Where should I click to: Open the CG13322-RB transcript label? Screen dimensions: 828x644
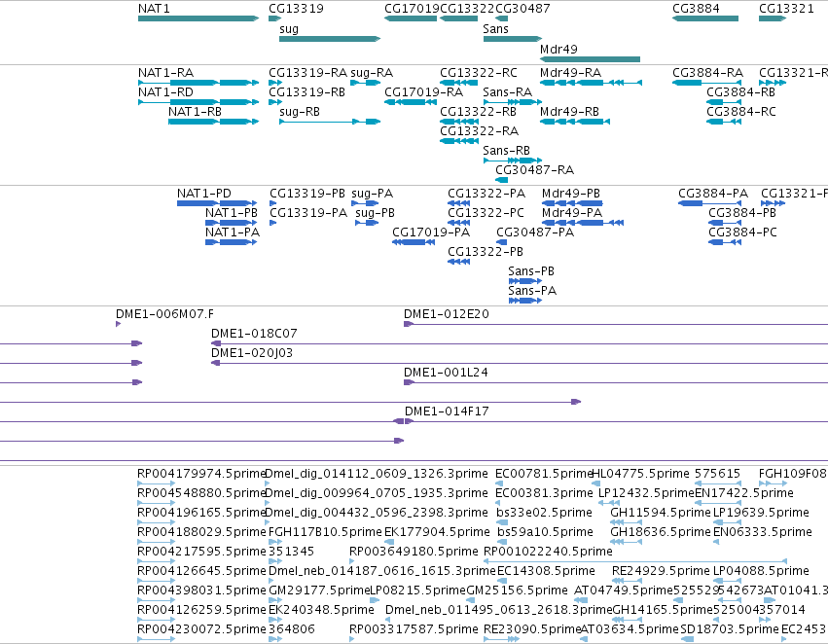click(478, 112)
